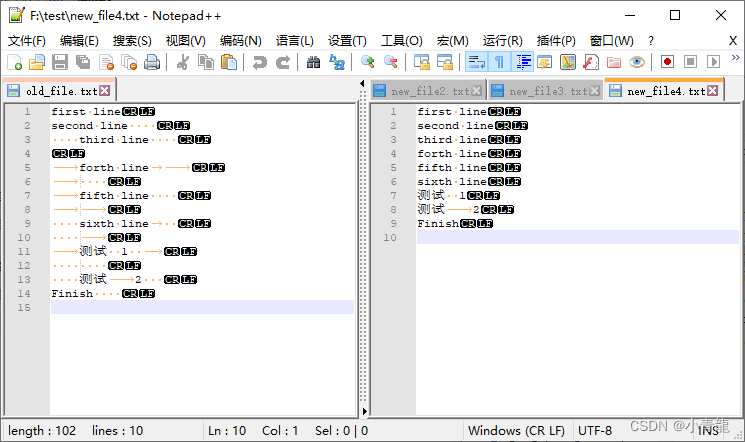
Task: Open the 文件(F) menu
Action: point(27,41)
